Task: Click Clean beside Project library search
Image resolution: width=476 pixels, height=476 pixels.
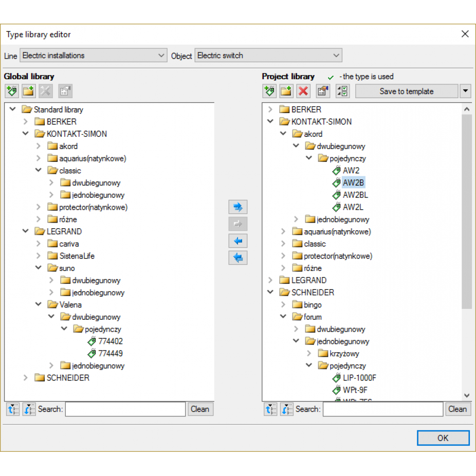Action: click(457, 409)
